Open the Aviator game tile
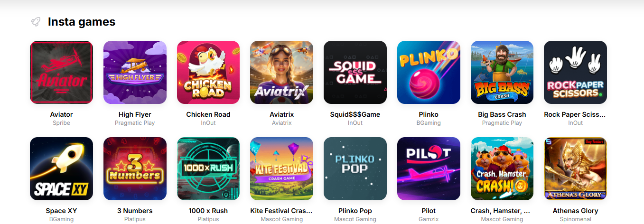The height and width of the screenshot is (224, 644). [x=61, y=72]
